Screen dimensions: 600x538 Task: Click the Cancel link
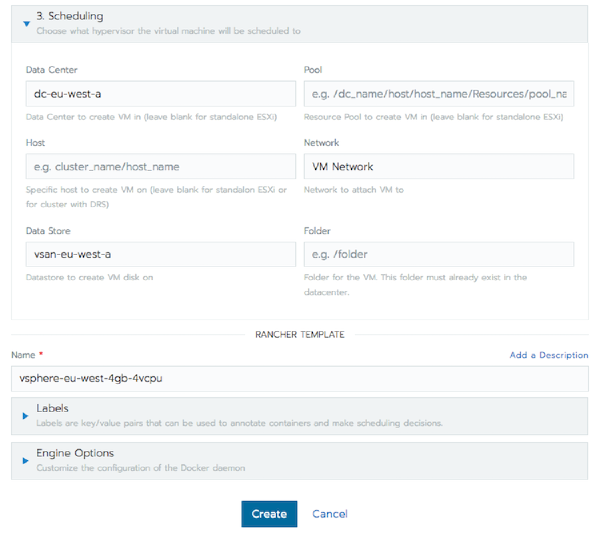tap(329, 514)
